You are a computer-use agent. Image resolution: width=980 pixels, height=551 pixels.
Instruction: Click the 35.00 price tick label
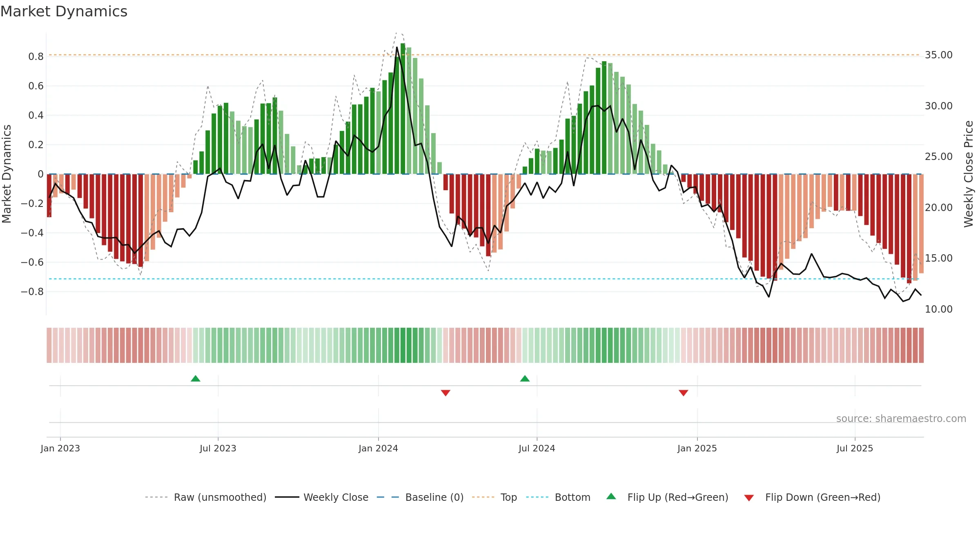tap(939, 55)
